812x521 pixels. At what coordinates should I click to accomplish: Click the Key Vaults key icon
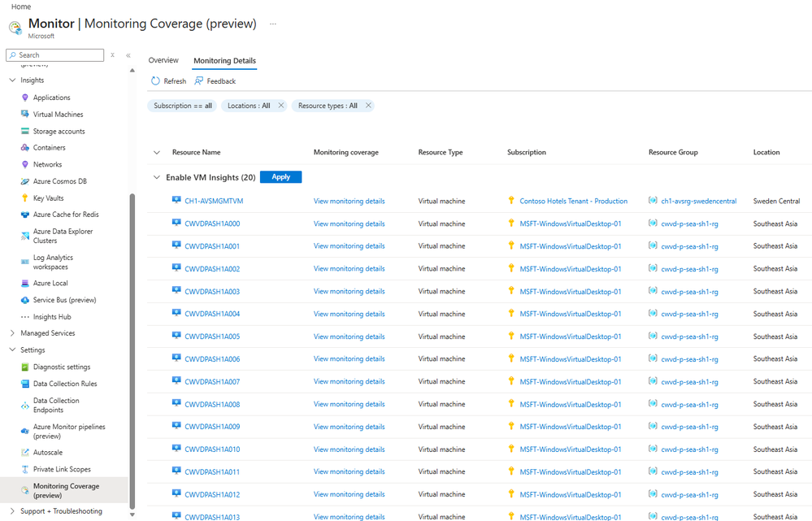point(25,198)
